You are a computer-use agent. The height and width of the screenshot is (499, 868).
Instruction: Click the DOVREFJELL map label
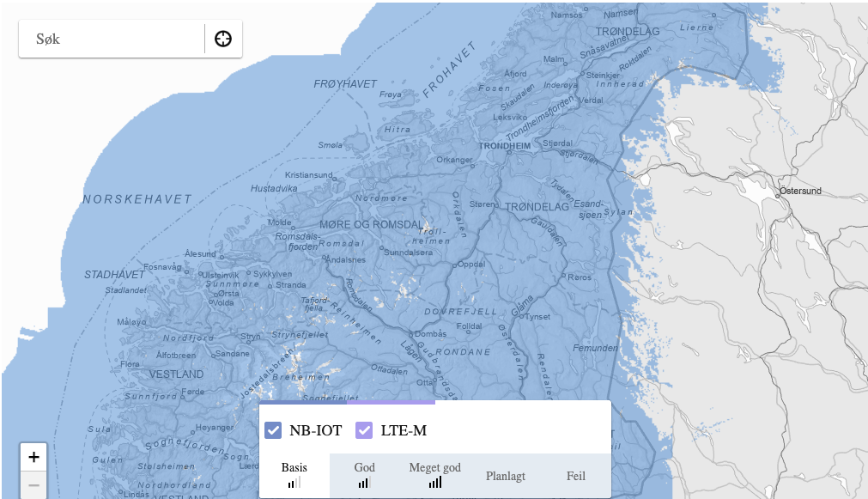click(460, 312)
